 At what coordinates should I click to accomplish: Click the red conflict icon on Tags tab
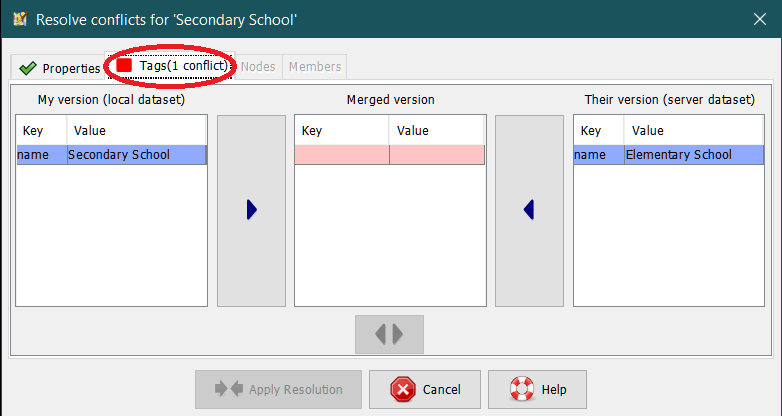124,66
